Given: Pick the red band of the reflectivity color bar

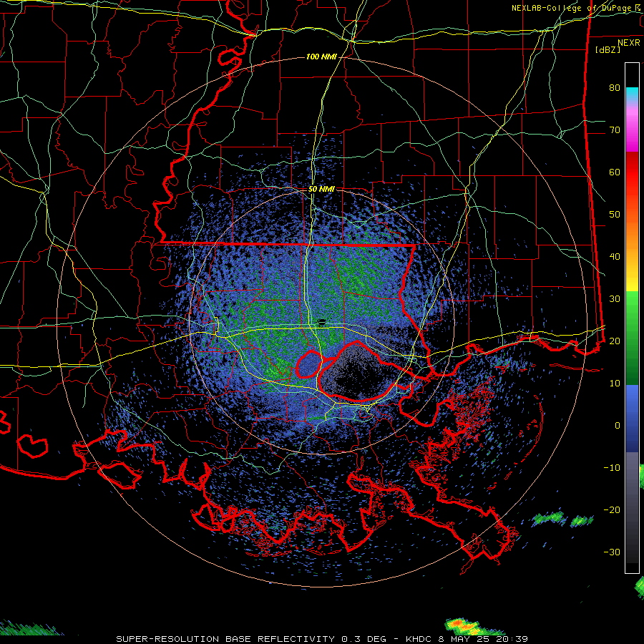Looking at the screenshot, I should [632, 172].
